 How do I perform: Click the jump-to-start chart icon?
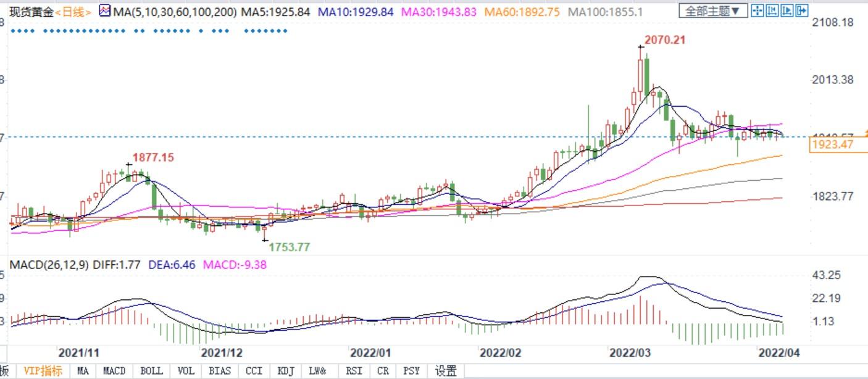pos(772,10)
